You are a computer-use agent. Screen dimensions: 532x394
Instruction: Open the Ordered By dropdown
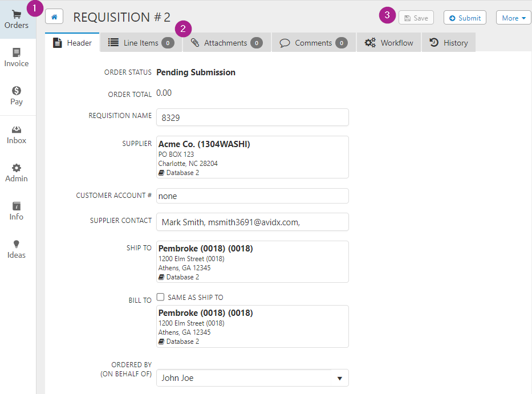pos(340,377)
